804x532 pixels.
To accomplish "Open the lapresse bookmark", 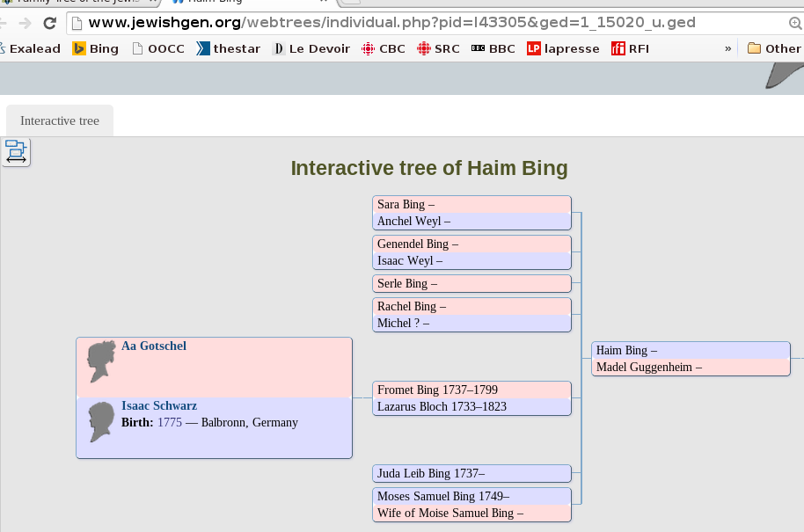I will coord(563,48).
